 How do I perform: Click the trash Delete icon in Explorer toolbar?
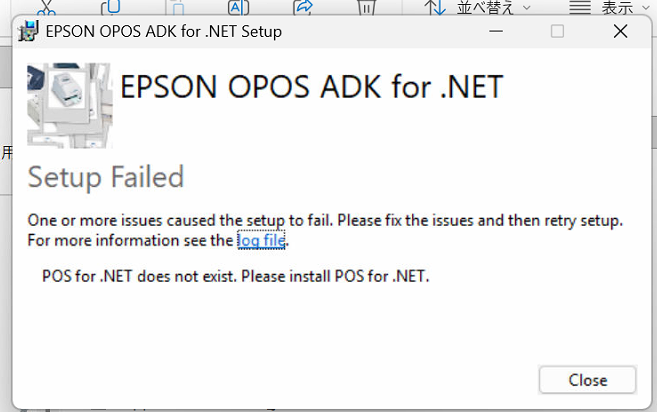coord(367,6)
